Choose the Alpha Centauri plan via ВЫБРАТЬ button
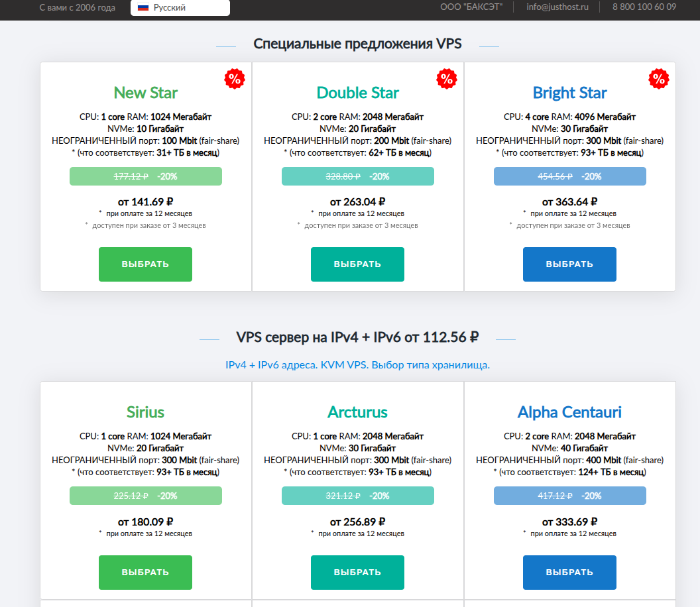700x607 pixels. coord(569,572)
